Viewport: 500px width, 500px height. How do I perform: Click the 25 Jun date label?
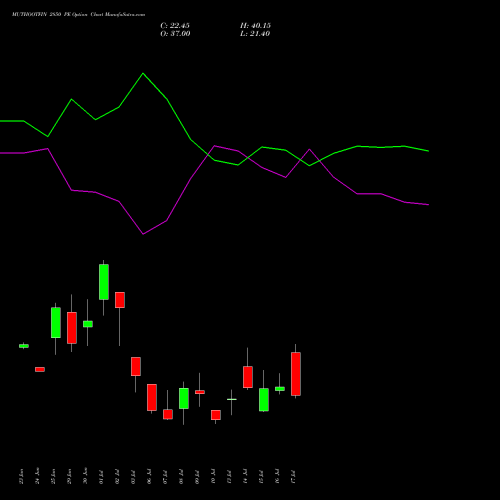(x=54, y=477)
